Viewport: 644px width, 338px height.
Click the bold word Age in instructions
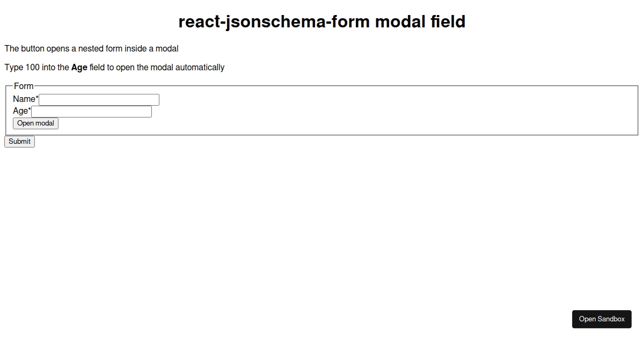(78, 67)
